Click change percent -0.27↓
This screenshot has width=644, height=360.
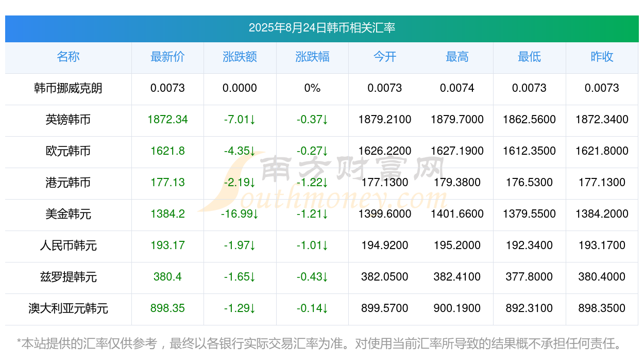[x=312, y=151]
